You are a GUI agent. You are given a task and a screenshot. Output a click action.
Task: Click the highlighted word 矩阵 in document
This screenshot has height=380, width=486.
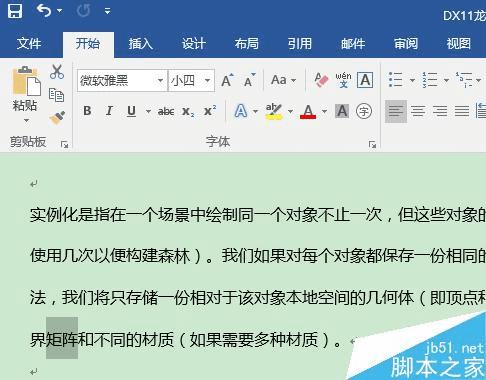(x=62, y=339)
